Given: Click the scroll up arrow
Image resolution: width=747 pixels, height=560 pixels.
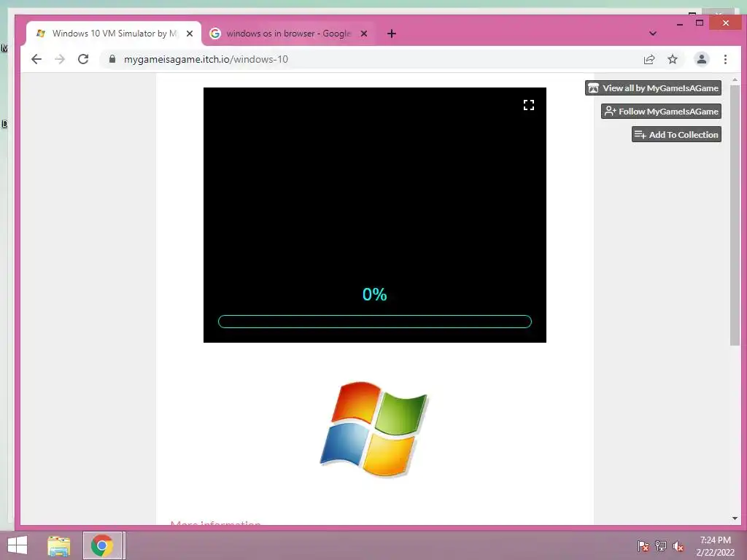Looking at the screenshot, I should [x=735, y=80].
